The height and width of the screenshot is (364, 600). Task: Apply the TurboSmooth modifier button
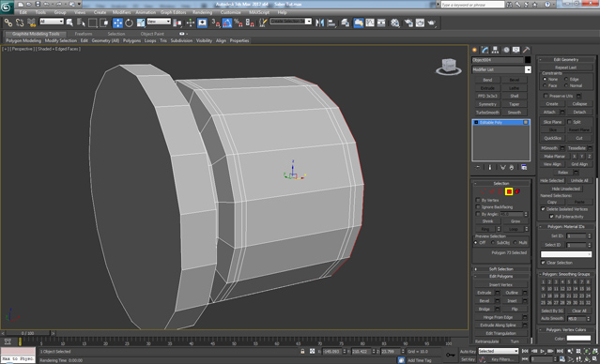tap(487, 113)
